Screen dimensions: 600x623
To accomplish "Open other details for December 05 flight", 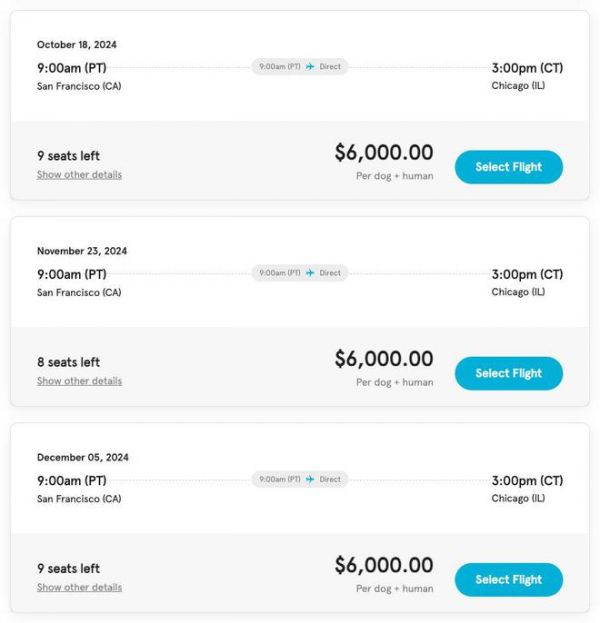I will [x=79, y=587].
